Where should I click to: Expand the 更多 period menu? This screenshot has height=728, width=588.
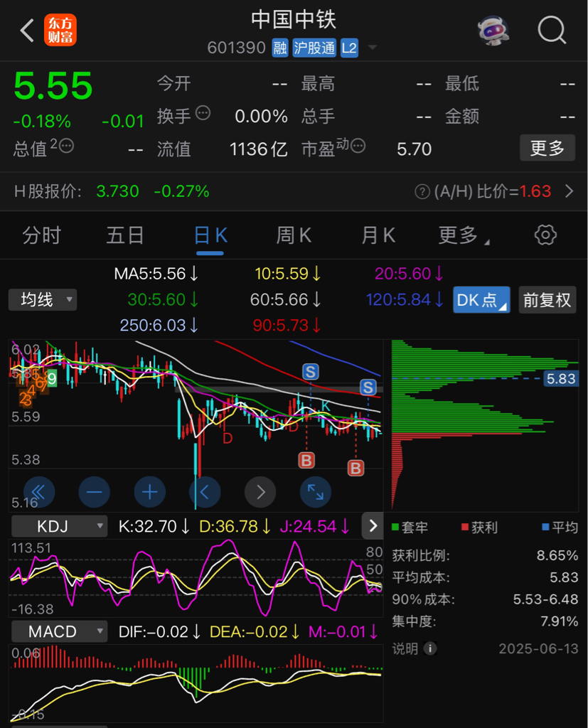(463, 235)
